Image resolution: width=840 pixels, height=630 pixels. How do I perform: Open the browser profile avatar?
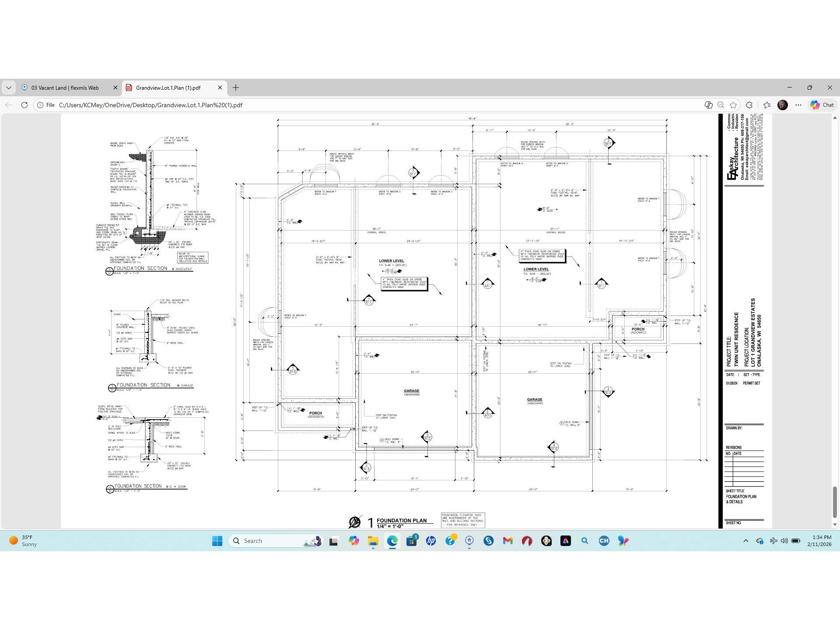pos(783,105)
